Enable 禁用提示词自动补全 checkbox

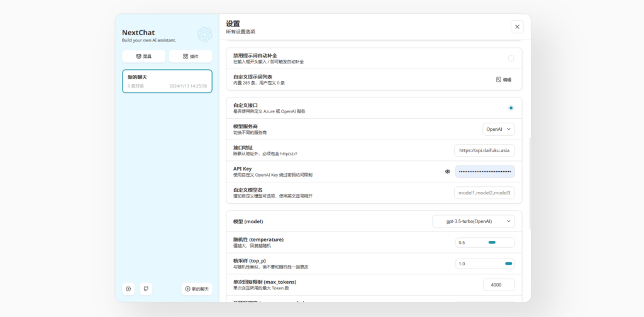click(x=511, y=58)
